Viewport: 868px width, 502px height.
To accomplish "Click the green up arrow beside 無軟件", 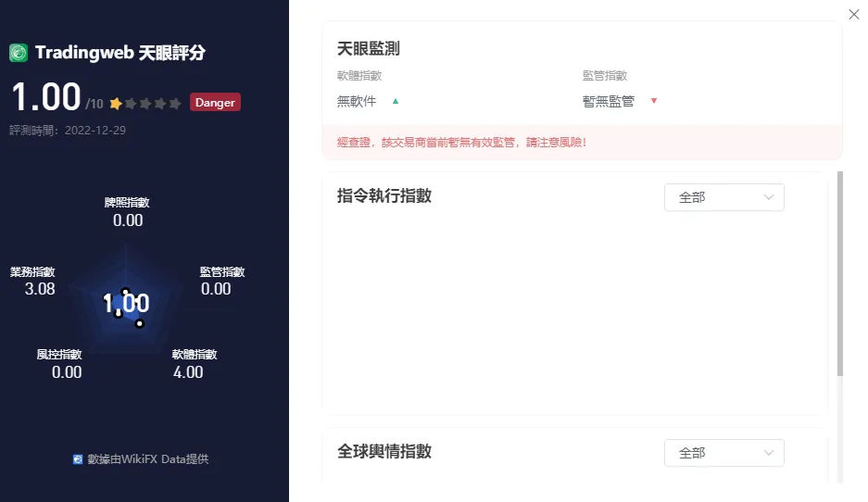I will pyautogui.click(x=396, y=101).
